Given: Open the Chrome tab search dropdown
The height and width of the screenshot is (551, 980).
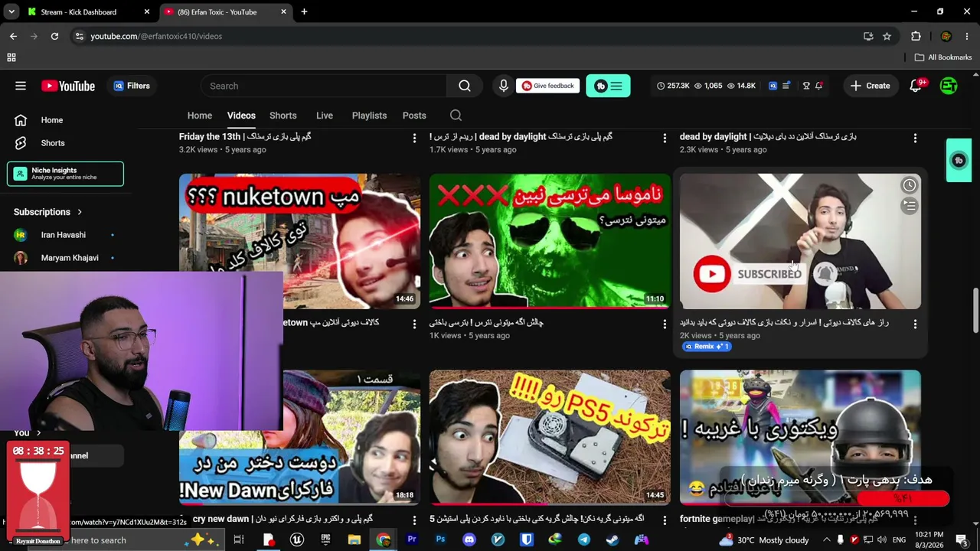Looking at the screenshot, I should 11,11.
